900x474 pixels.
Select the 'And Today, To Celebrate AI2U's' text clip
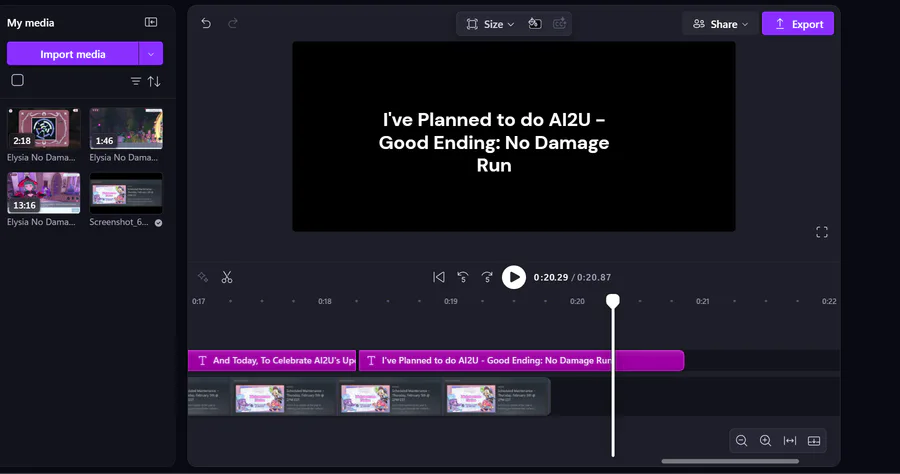click(x=272, y=360)
